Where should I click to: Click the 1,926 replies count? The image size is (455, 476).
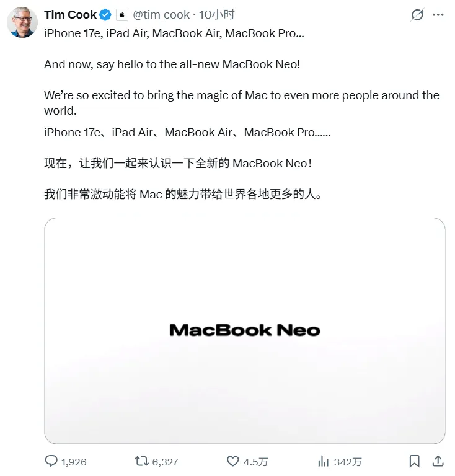pyautogui.click(x=74, y=462)
